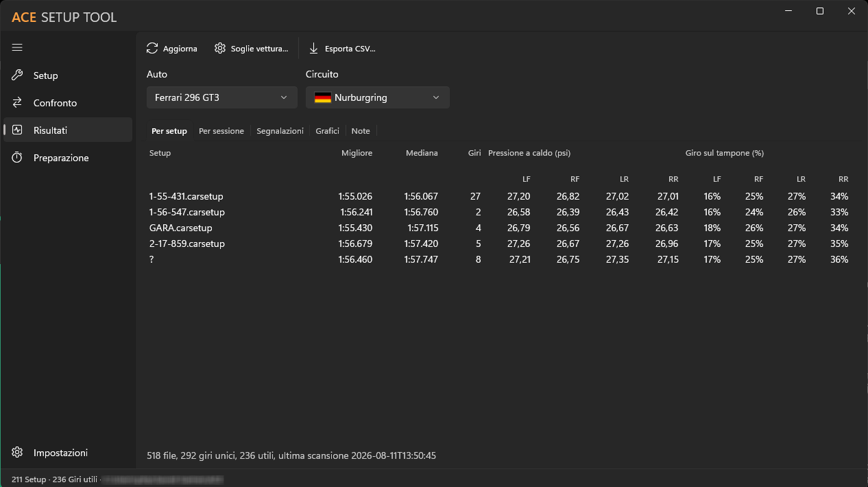This screenshot has height=487, width=868.
Task: Select row 2-17-859.carsetup
Action: (498, 243)
